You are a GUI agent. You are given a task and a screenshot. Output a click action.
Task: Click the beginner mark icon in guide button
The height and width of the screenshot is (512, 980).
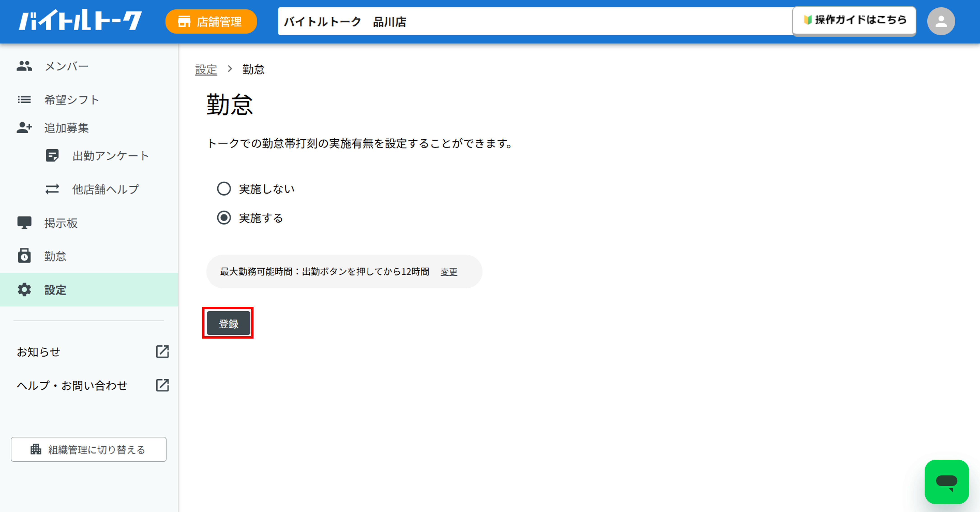[x=807, y=20]
